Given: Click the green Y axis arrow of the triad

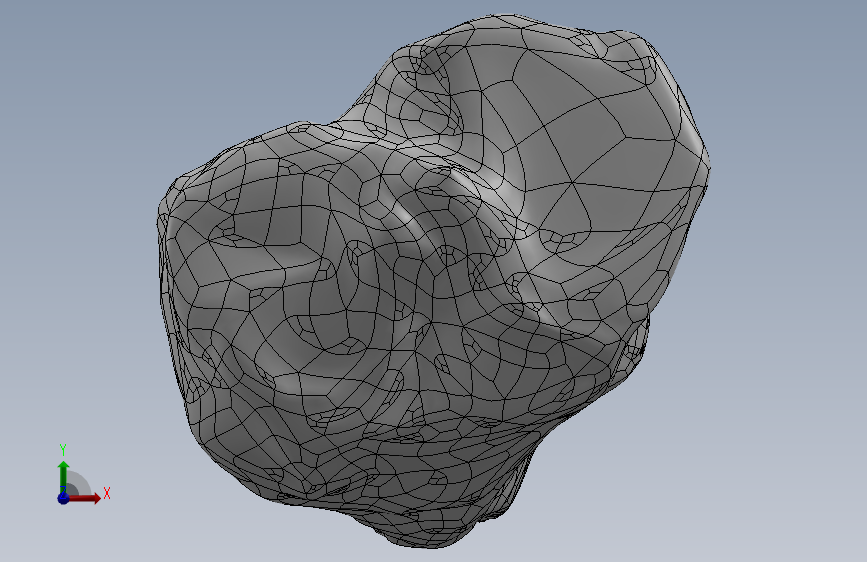Looking at the screenshot, I should [64, 475].
